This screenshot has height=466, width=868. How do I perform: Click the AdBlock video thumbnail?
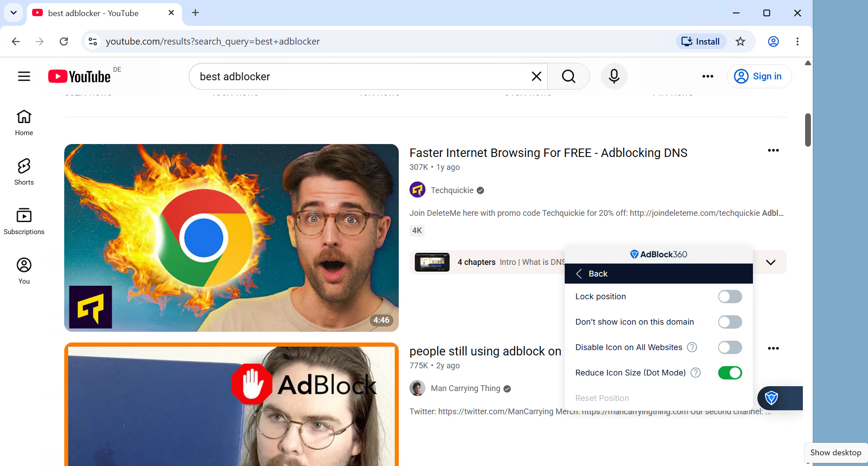coord(231,404)
